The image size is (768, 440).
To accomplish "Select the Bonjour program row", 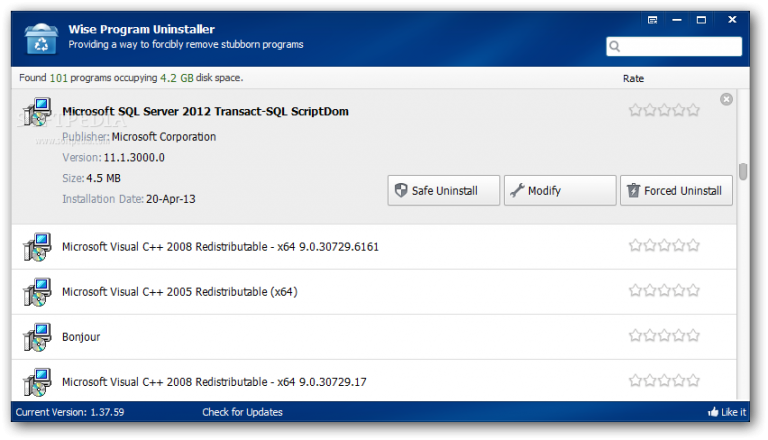I will 374,337.
